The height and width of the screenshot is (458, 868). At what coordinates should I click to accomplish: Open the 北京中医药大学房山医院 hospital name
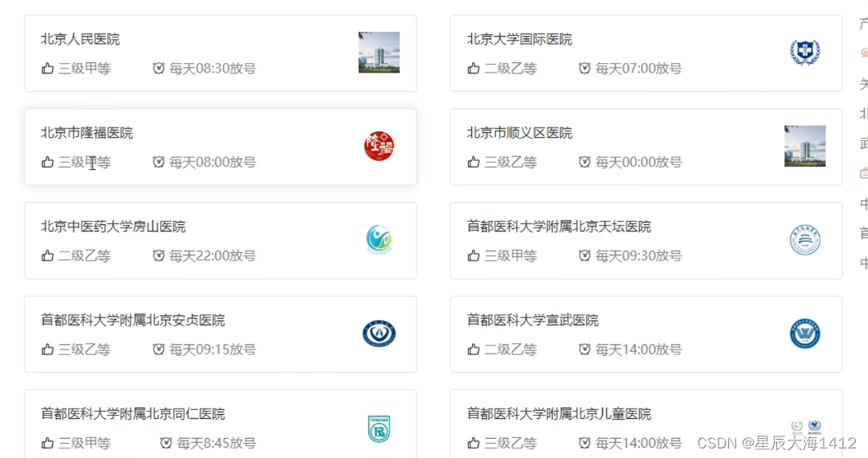tap(113, 227)
